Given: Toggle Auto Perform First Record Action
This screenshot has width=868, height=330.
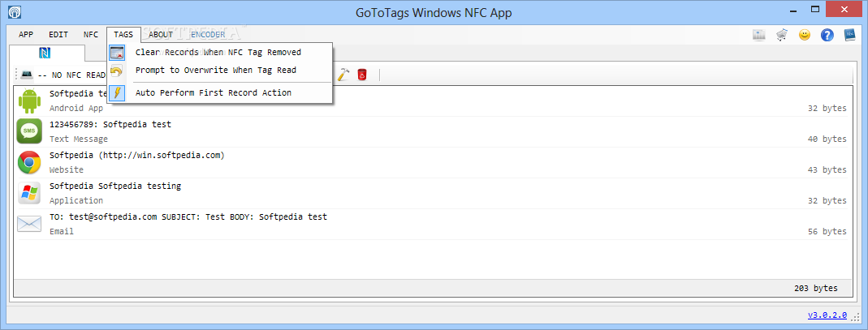Looking at the screenshot, I should (x=220, y=93).
